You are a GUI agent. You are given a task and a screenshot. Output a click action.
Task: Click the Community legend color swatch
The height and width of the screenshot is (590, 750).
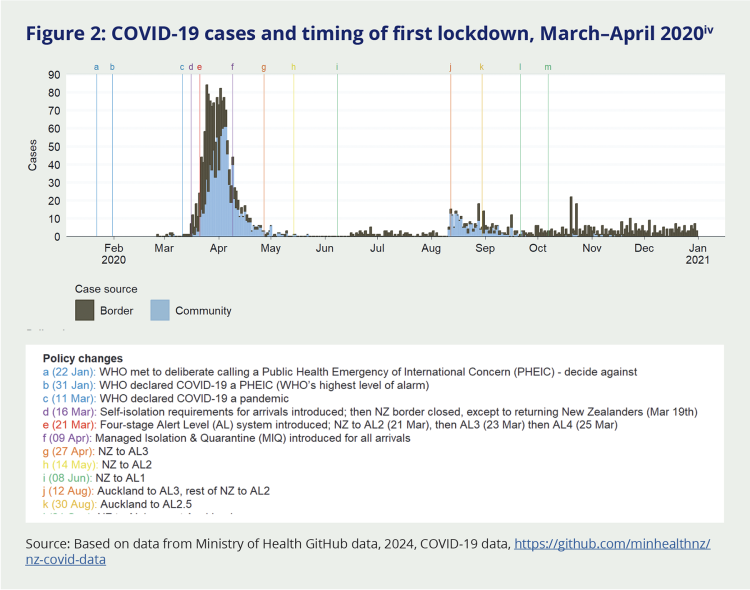[160, 310]
